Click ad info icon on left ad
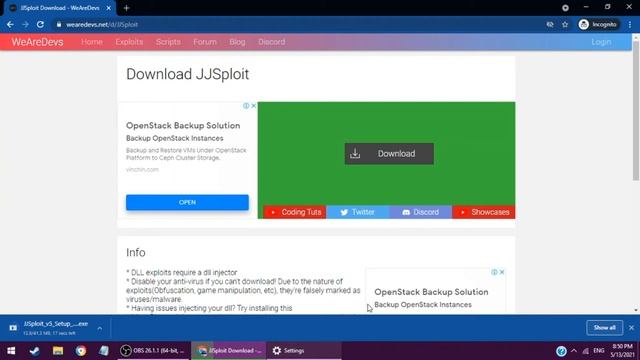The height and width of the screenshot is (360, 640). (246, 106)
